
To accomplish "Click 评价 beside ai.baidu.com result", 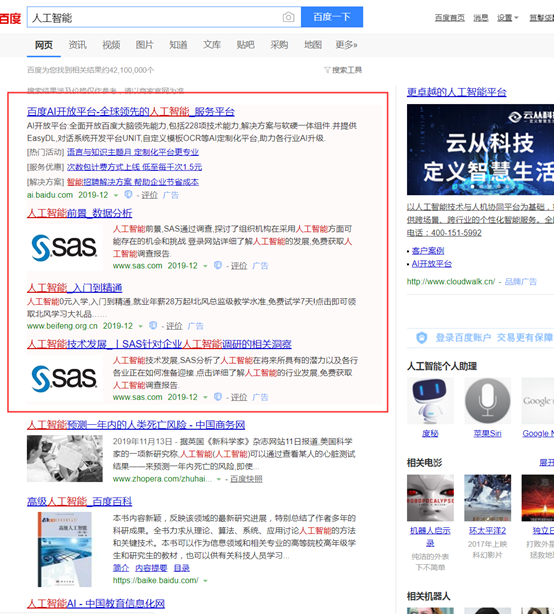I will [x=150, y=195].
